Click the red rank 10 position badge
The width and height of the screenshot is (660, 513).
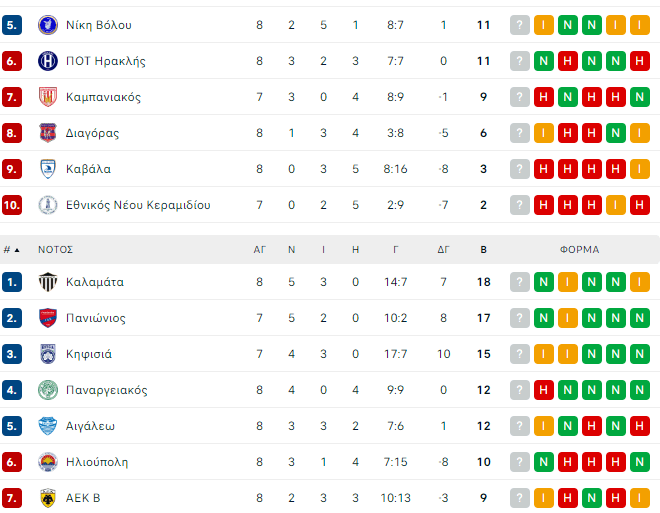coord(12,205)
